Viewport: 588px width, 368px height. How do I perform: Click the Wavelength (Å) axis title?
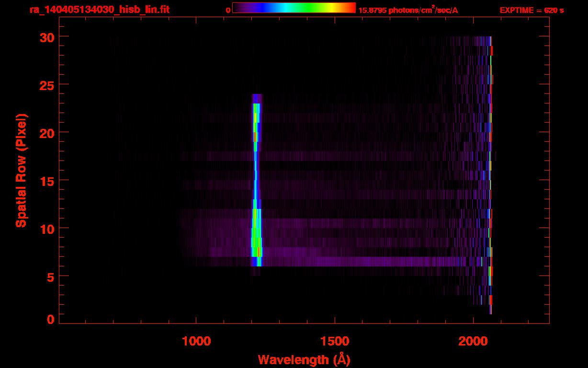(x=304, y=359)
